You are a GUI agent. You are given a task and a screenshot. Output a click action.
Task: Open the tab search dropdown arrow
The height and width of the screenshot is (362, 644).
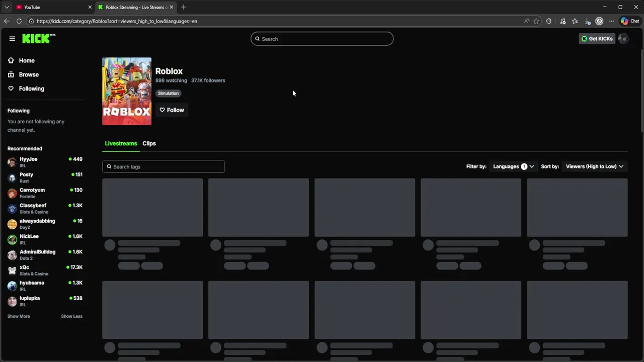click(x=7, y=7)
